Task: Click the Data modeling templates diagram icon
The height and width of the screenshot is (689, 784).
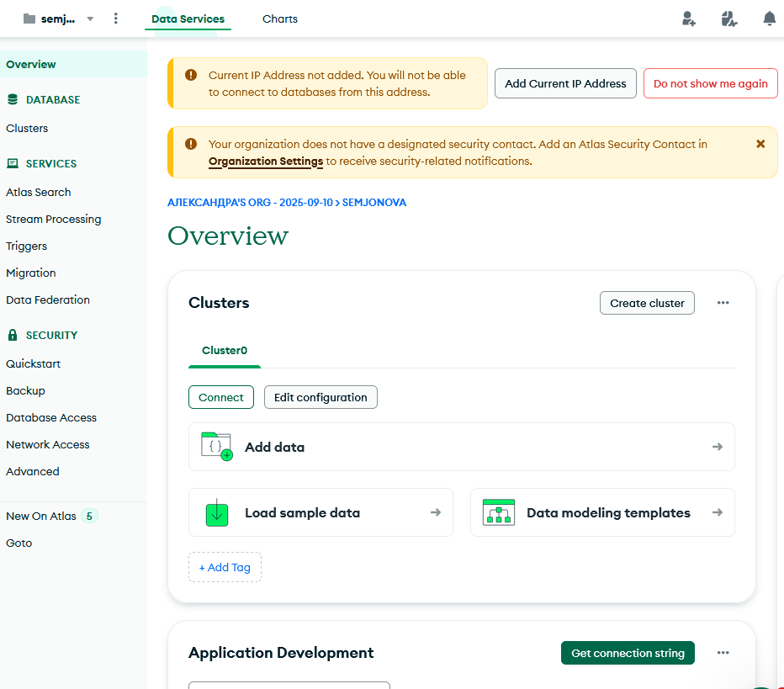Action: [x=498, y=512]
